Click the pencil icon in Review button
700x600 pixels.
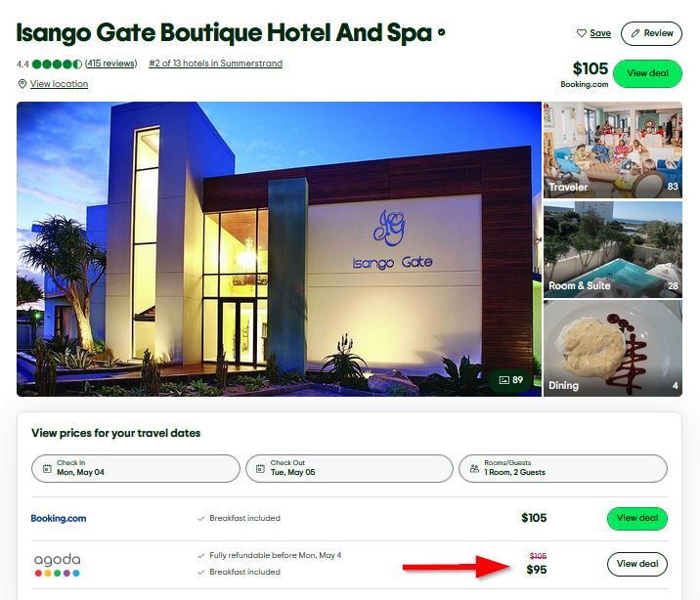tap(635, 33)
